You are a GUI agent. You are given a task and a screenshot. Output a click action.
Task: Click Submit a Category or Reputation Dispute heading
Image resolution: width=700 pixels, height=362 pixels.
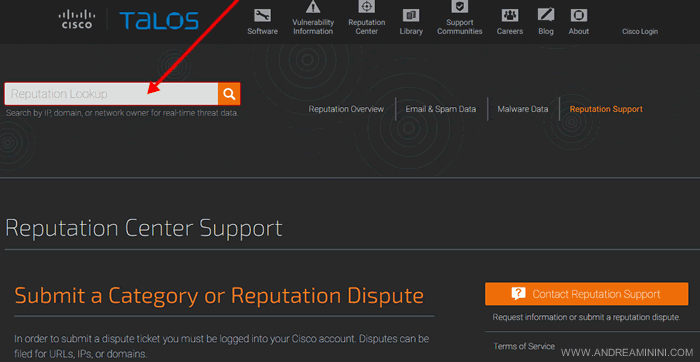tap(219, 295)
